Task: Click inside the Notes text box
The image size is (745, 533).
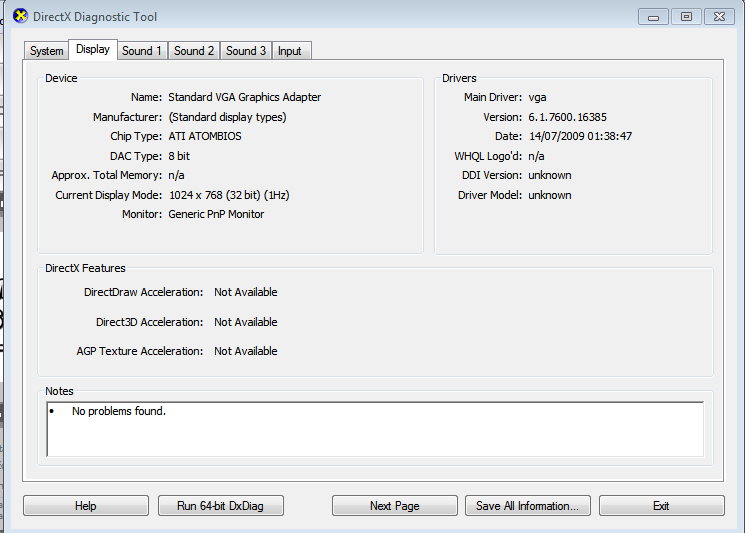Action: click(375, 429)
